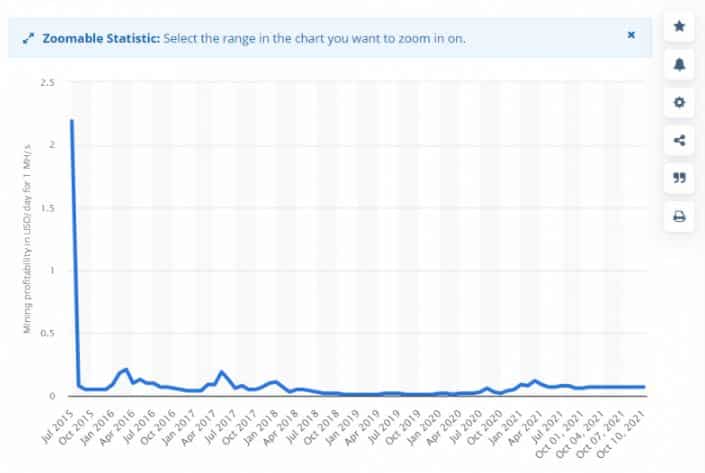Click the zoomable expand arrows icon

pyautogui.click(x=28, y=39)
